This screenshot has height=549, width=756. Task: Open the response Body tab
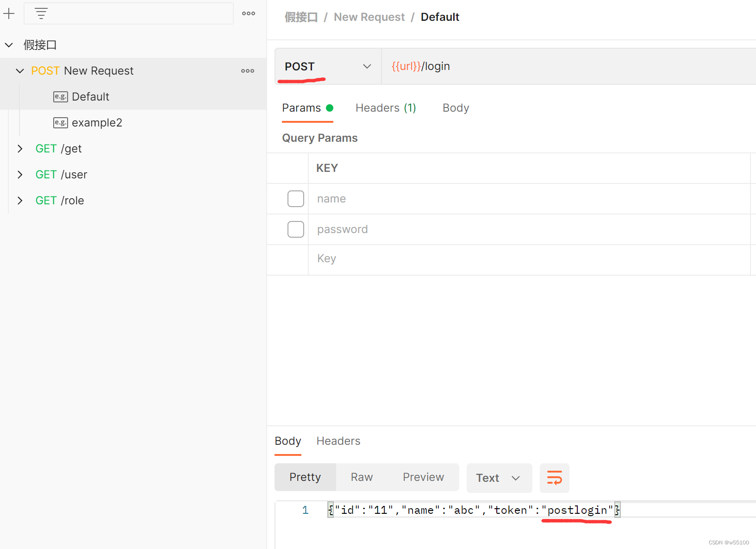coord(287,441)
